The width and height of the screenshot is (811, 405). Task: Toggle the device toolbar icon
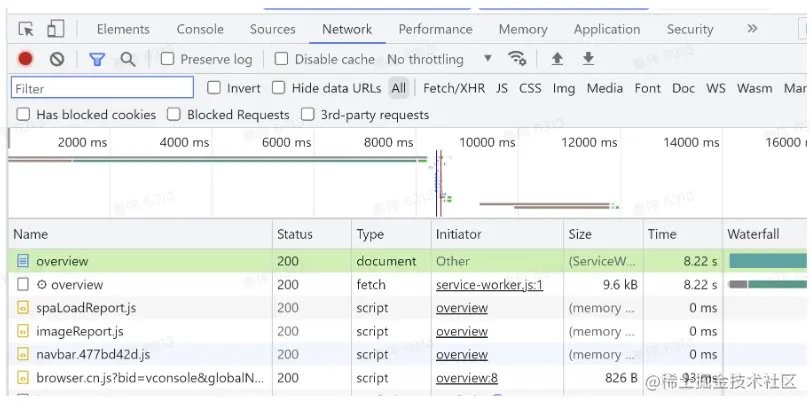55,29
